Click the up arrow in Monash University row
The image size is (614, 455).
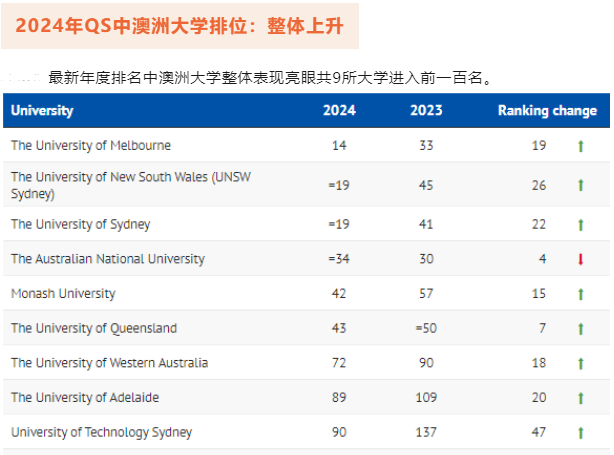(581, 294)
